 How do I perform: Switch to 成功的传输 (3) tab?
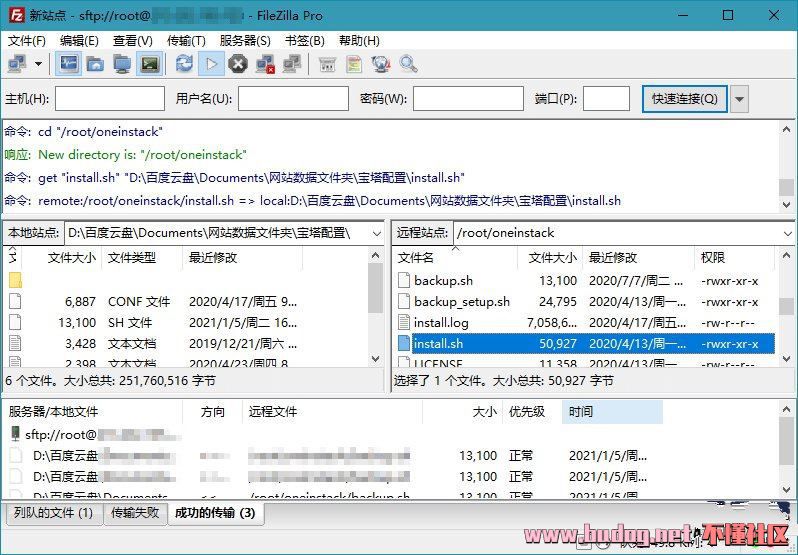[215, 513]
